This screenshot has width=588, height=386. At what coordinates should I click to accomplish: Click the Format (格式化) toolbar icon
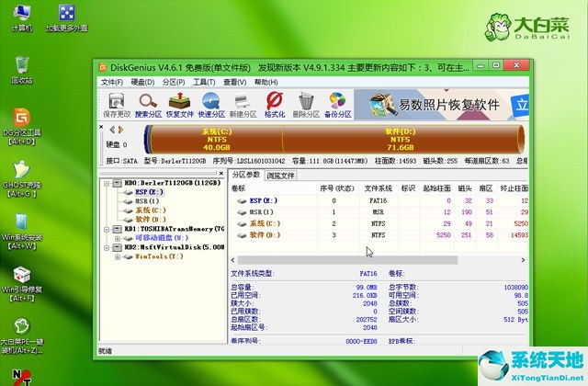275,106
